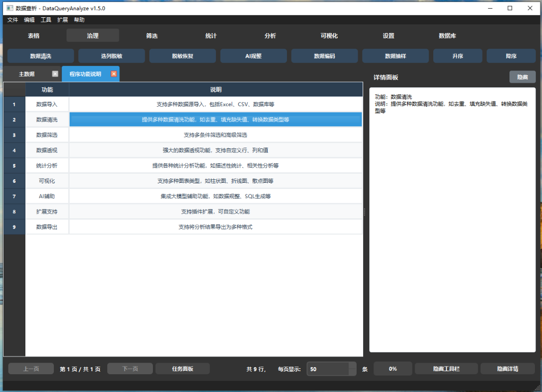
Task: Click the 脱敏恢复 button
Action: pos(182,56)
